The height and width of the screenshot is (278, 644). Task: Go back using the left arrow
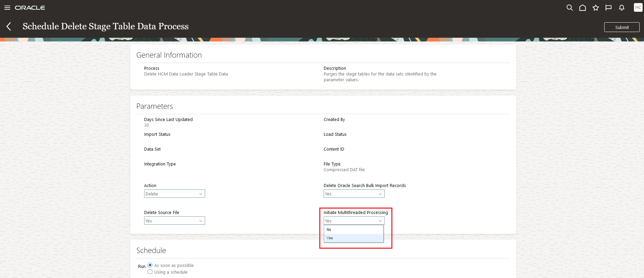point(9,26)
